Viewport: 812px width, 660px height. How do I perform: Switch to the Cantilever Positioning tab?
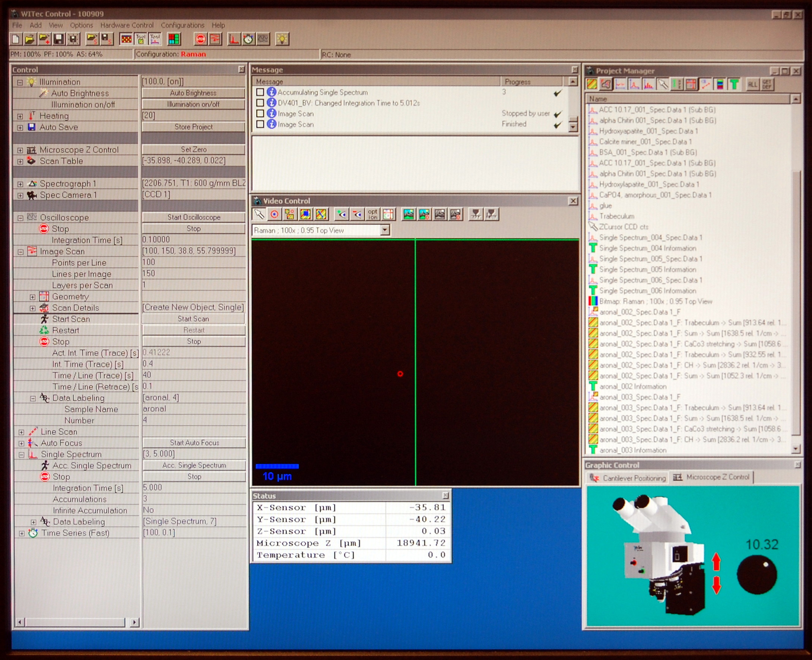[x=628, y=478]
